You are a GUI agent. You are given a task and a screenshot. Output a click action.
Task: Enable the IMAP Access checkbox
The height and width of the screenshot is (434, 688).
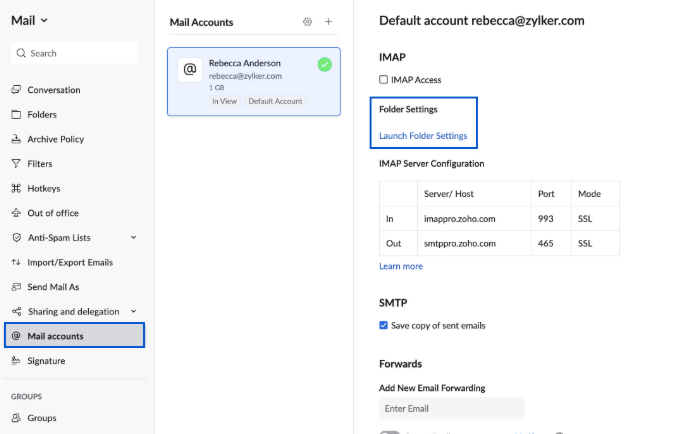coord(383,79)
